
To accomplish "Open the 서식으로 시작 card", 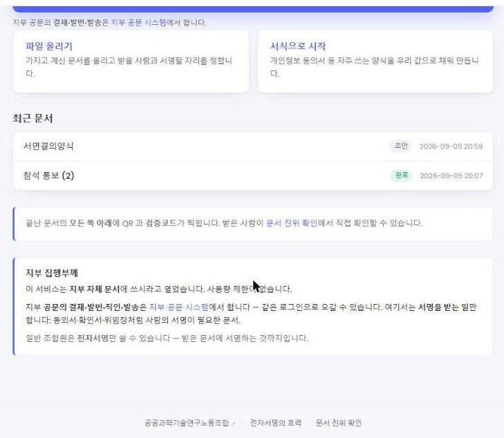I will point(375,61).
